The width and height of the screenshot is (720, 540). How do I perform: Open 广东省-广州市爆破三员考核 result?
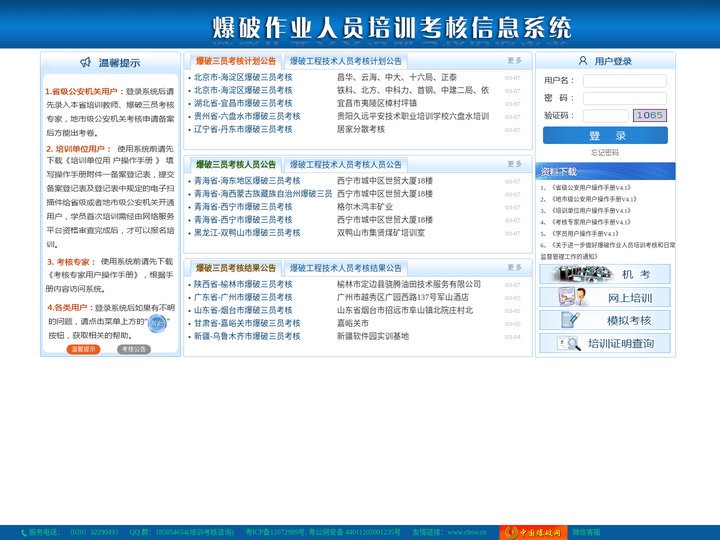tap(243, 297)
